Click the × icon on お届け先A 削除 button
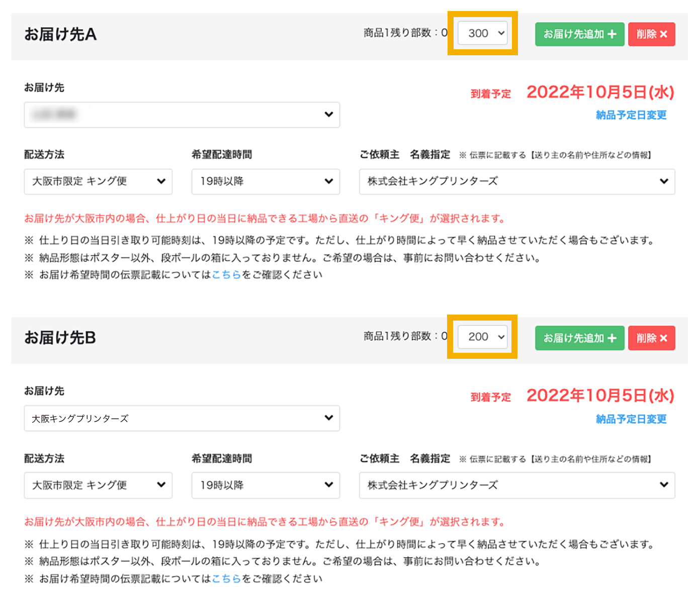Image resolution: width=700 pixels, height=593 pixels. click(664, 34)
